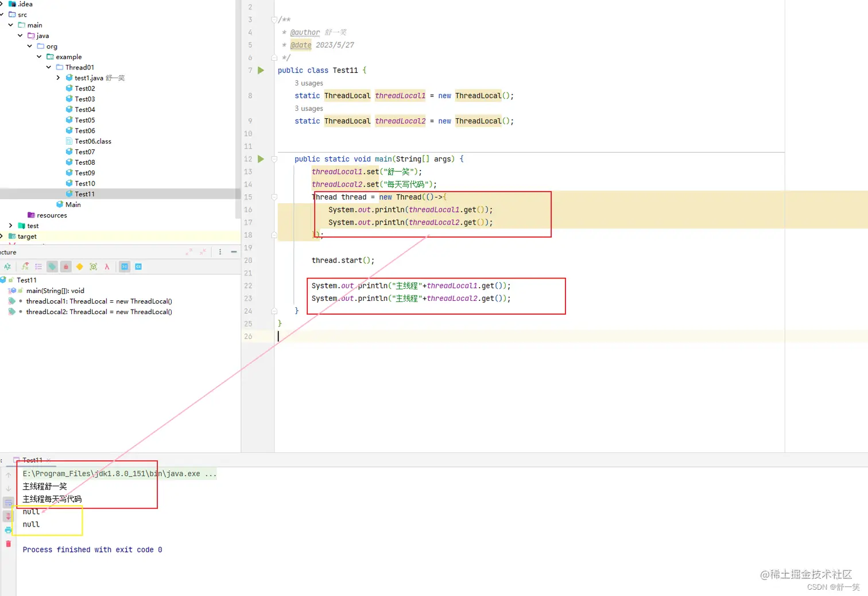Toggle Show Anonymous Classes green icon

pyautogui.click(x=94, y=266)
